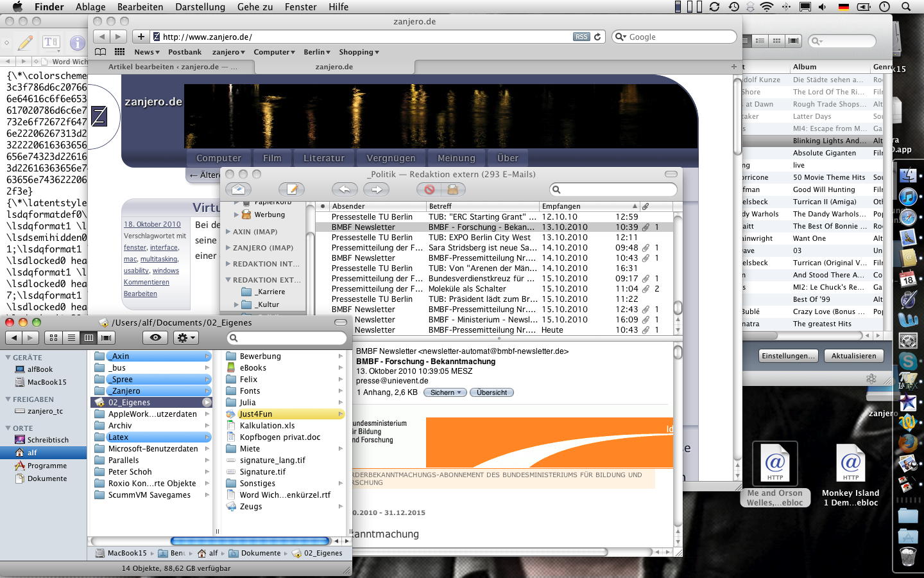This screenshot has width=924, height=578.
Task: Expand the AXIN (IMAP) mailbox group
Action: 228,232
